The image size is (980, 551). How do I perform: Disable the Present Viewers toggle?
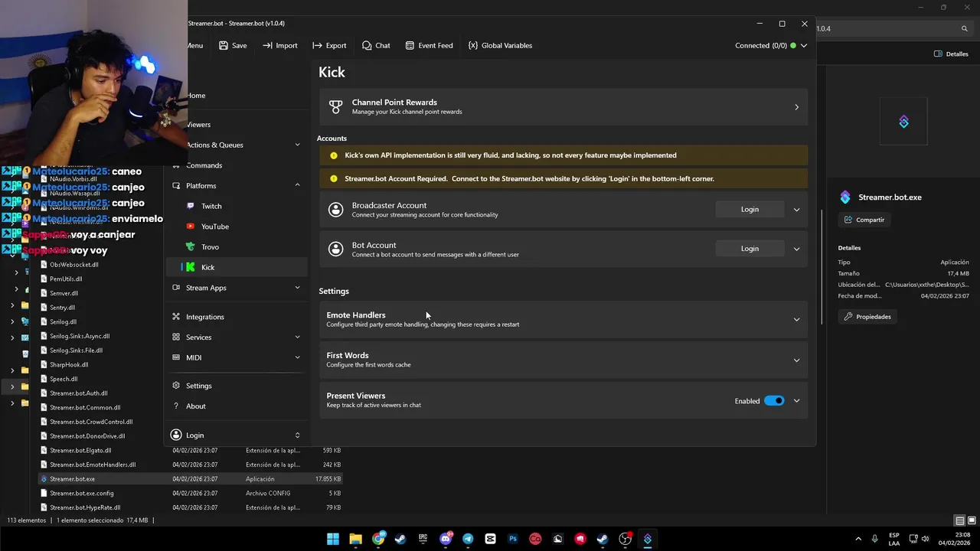[x=774, y=401]
